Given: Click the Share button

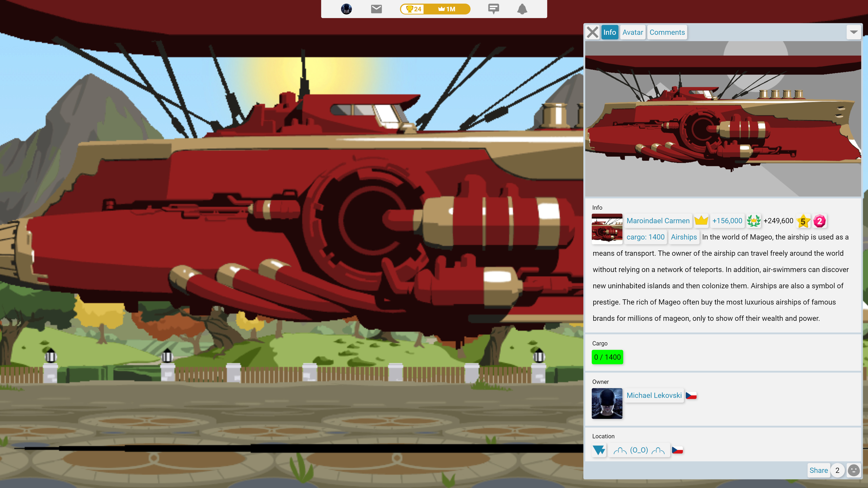Looking at the screenshot, I should 818,470.
